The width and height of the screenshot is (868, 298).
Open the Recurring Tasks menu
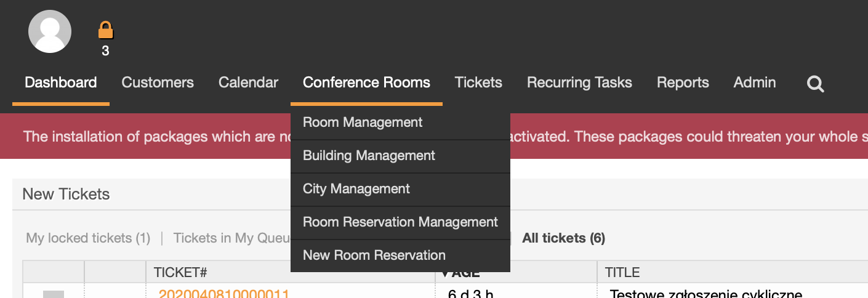pyautogui.click(x=579, y=83)
